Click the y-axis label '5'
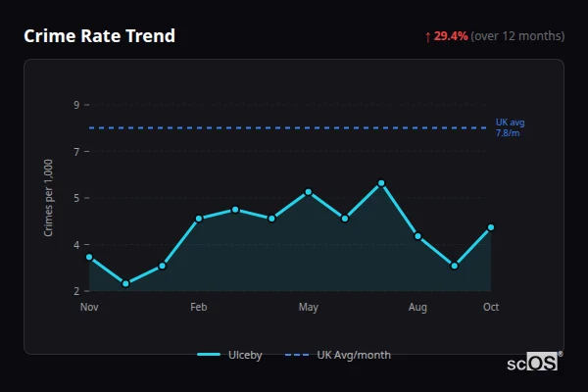This screenshot has width=588, height=392. coord(76,198)
